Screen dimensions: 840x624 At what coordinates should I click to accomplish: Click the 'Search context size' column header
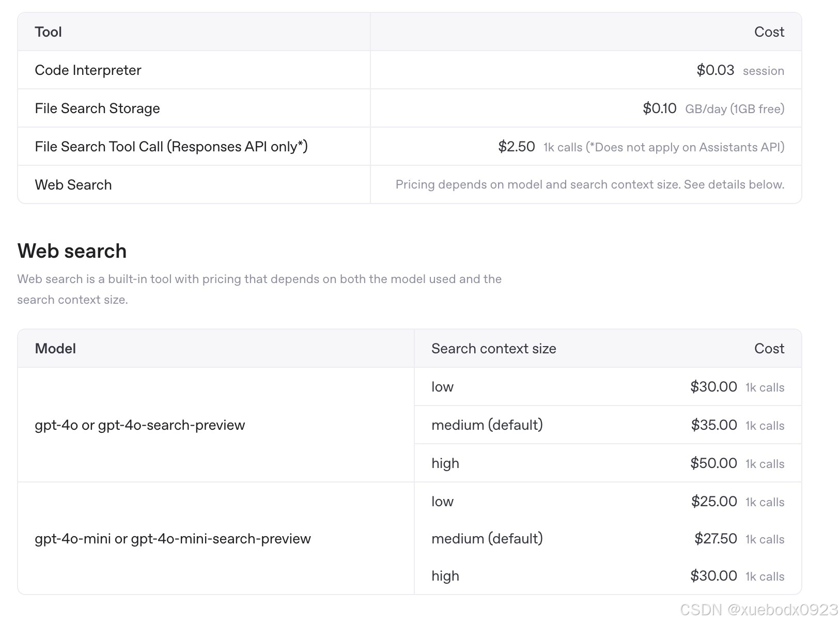coord(493,349)
